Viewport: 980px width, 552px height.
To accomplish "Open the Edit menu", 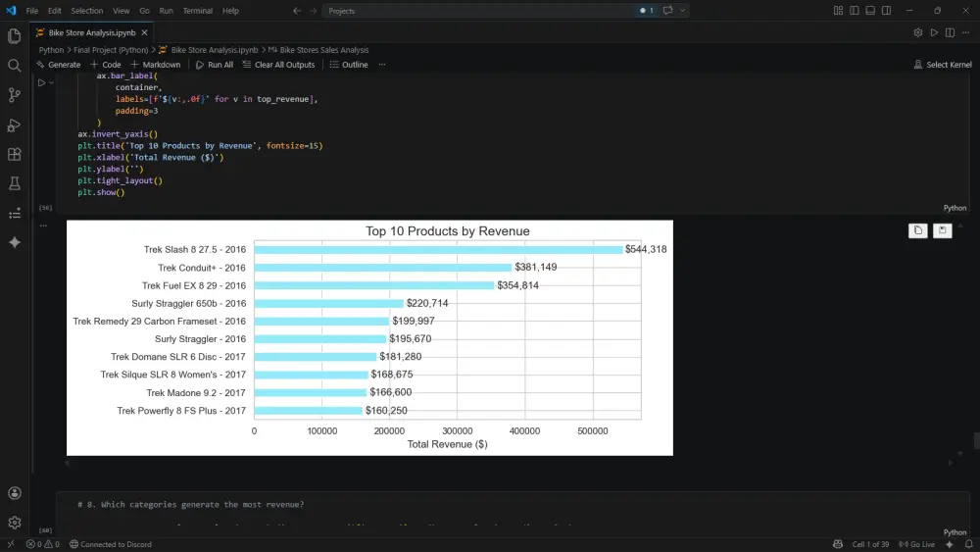I will [x=54, y=11].
